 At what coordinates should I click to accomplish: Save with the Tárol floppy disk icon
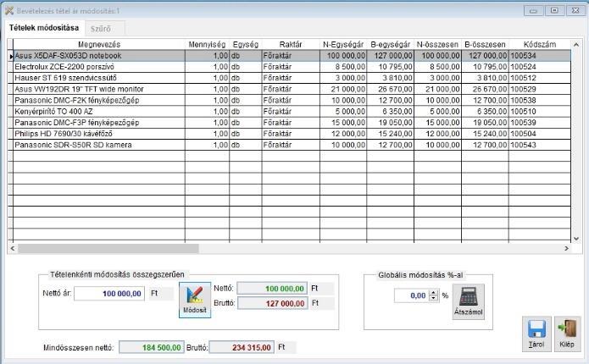point(536,334)
